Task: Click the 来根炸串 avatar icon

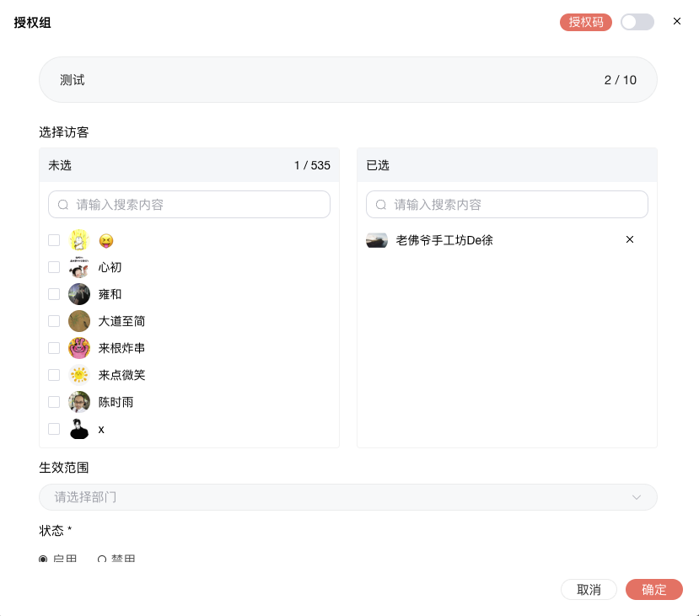Action: (x=79, y=348)
